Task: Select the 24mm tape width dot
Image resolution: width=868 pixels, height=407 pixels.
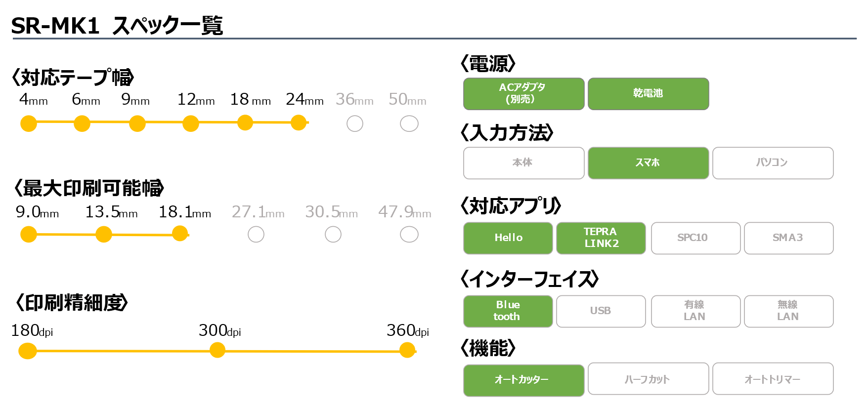Action: 299,122
